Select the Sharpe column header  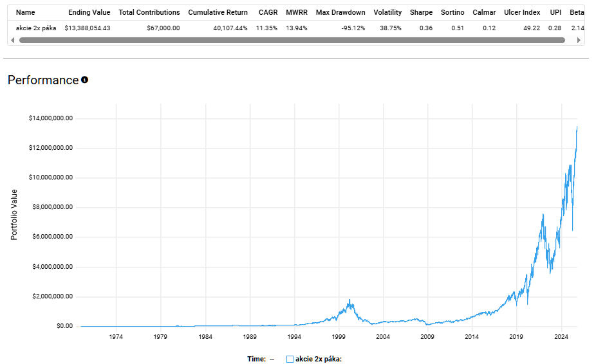pos(421,12)
